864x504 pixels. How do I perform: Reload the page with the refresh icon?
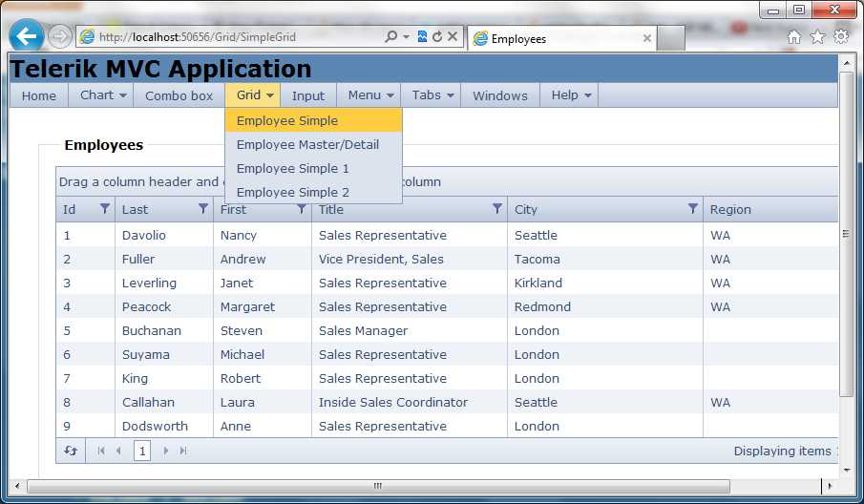[x=437, y=37]
